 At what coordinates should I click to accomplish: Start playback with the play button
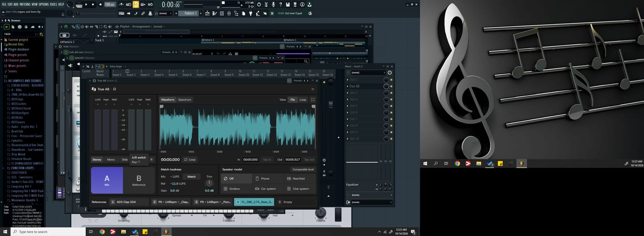[x=86, y=4]
